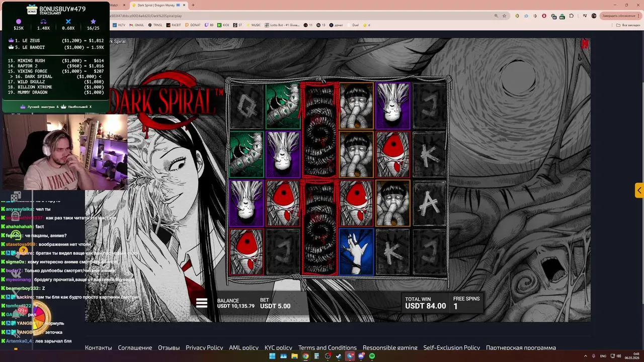Open Calculator from the taskbar
Screen dimensions: 644x362
(316, 356)
